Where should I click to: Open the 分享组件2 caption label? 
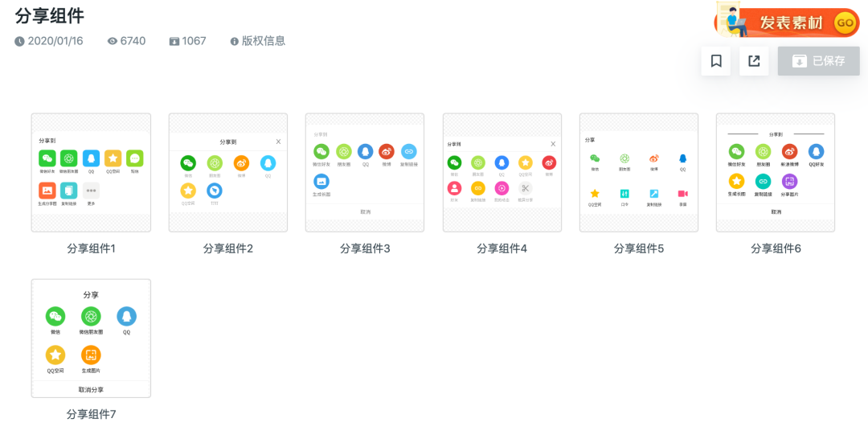(228, 248)
